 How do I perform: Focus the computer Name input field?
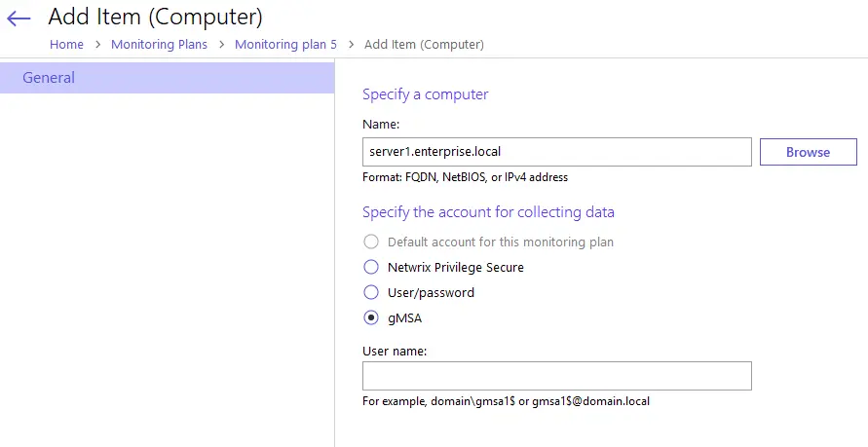556,152
